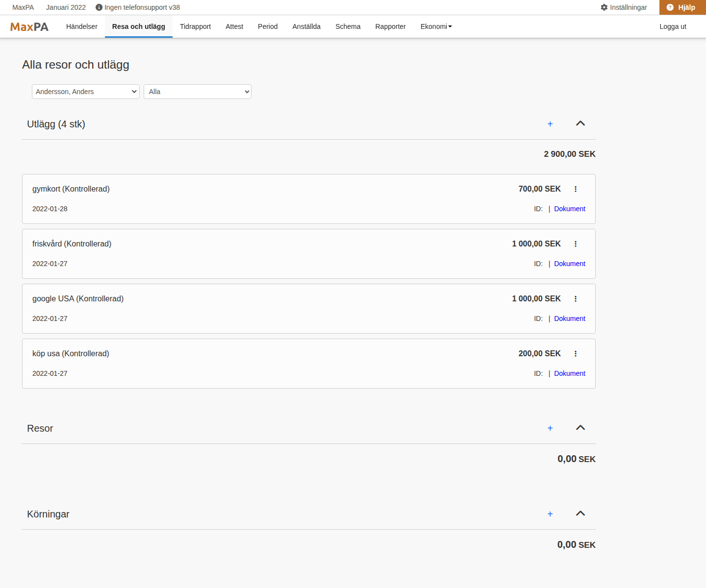
Task: Switch to Attest tab
Action: pyautogui.click(x=234, y=26)
